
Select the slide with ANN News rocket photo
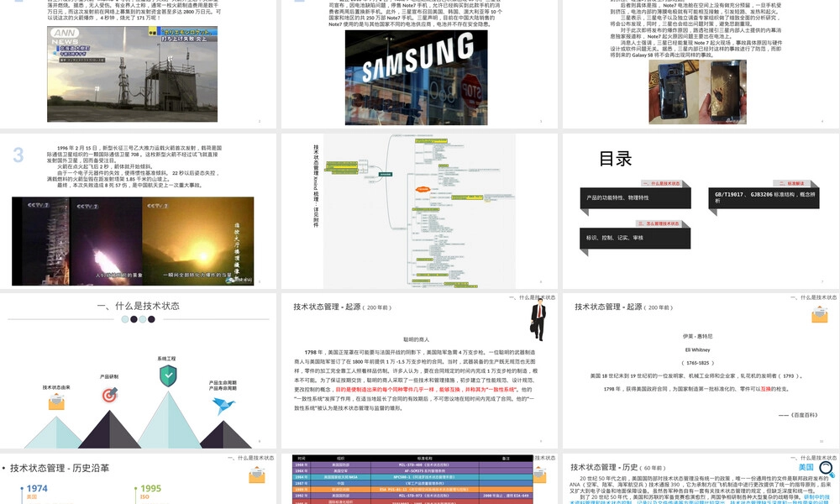(x=139, y=65)
